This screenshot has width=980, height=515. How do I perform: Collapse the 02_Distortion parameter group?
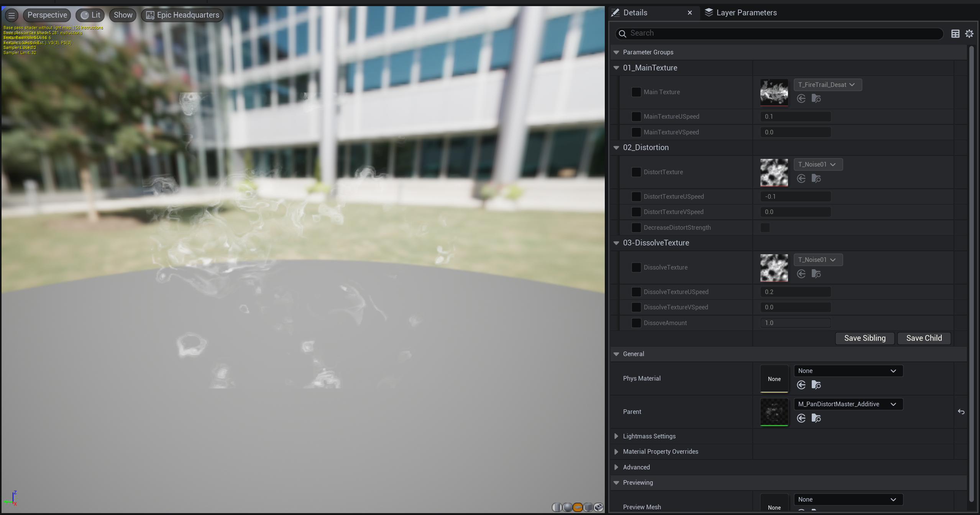(x=616, y=147)
